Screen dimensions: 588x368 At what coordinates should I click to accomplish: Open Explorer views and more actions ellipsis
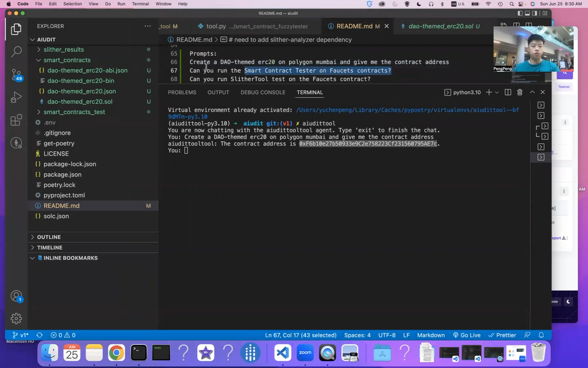(147, 26)
